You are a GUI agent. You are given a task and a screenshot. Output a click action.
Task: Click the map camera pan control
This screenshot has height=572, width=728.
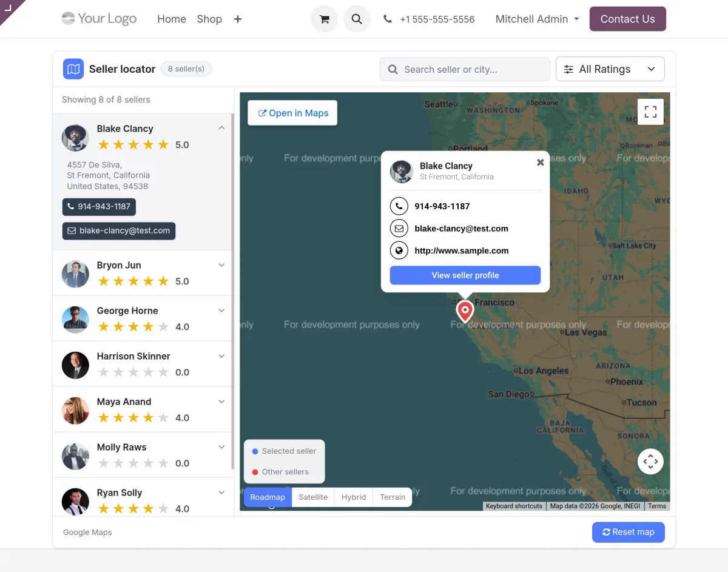point(650,462)
